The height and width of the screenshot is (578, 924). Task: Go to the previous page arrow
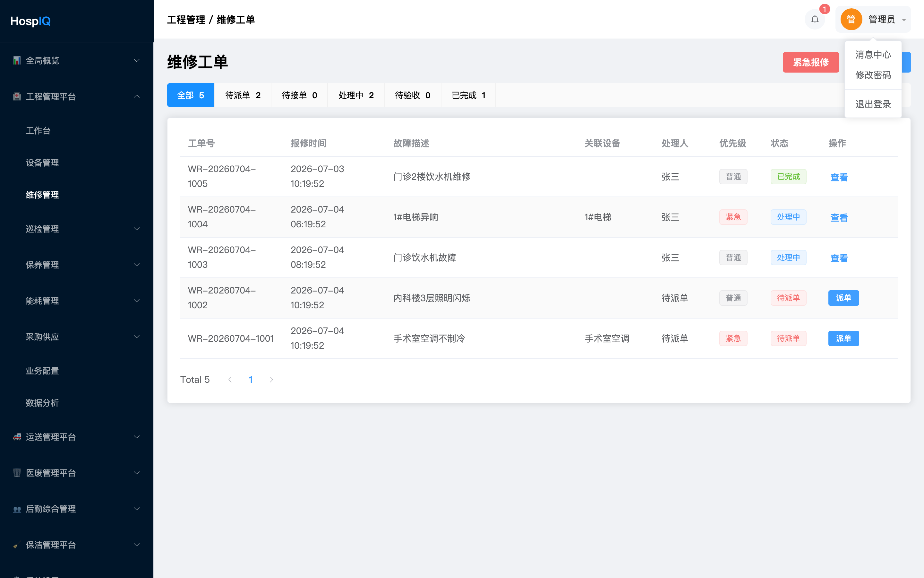click(x=230, y=380)
